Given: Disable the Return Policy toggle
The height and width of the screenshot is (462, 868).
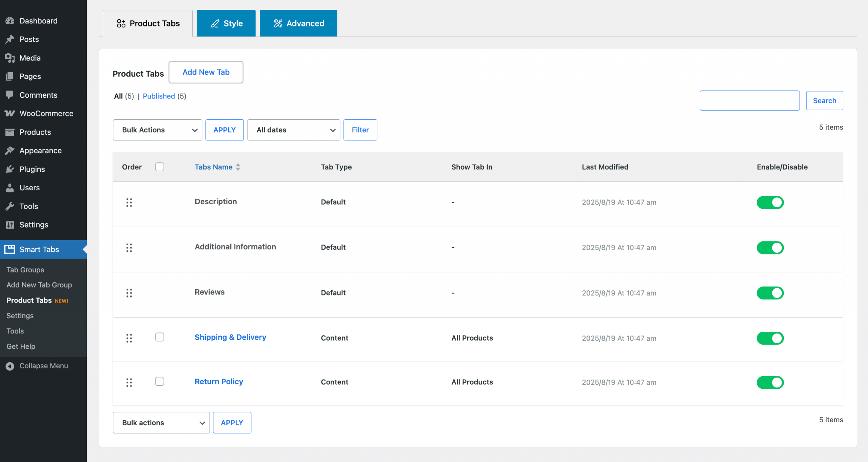Looking at the screenshot, I should pyautogui.click(x=770, y=383).
